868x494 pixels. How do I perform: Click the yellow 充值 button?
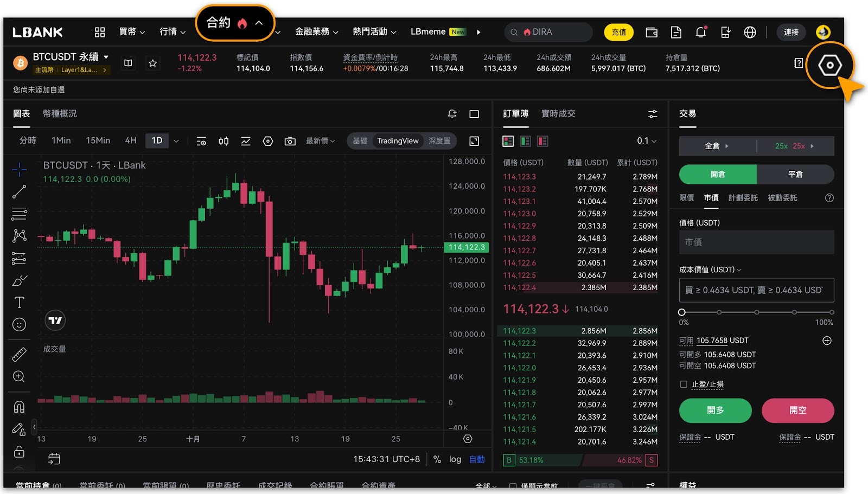(619, 33)
